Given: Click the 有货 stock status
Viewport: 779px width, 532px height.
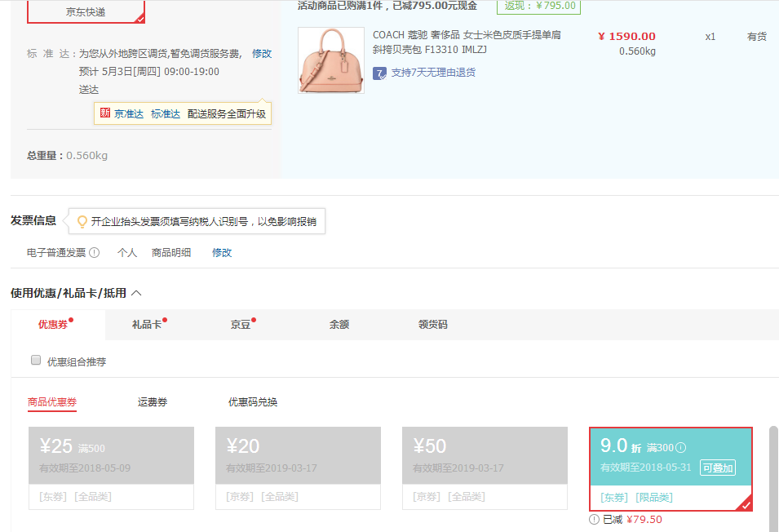Looking at the screenshot, I should [x=757, y=37].
